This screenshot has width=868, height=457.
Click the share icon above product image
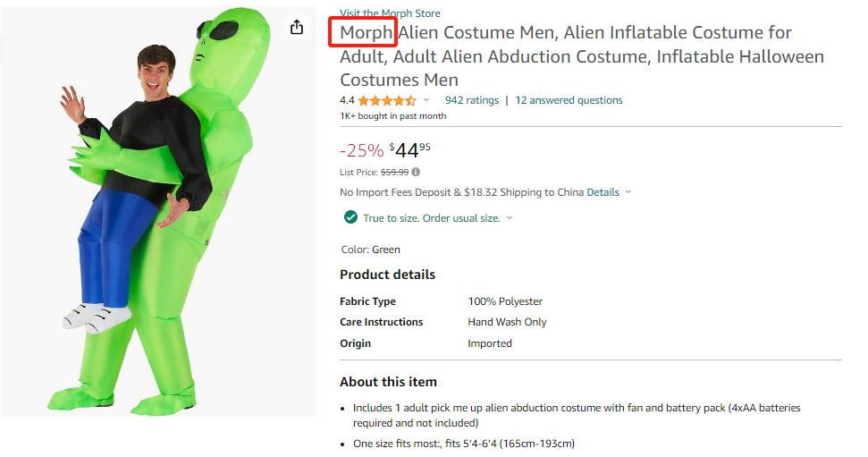tap(297, 28)
